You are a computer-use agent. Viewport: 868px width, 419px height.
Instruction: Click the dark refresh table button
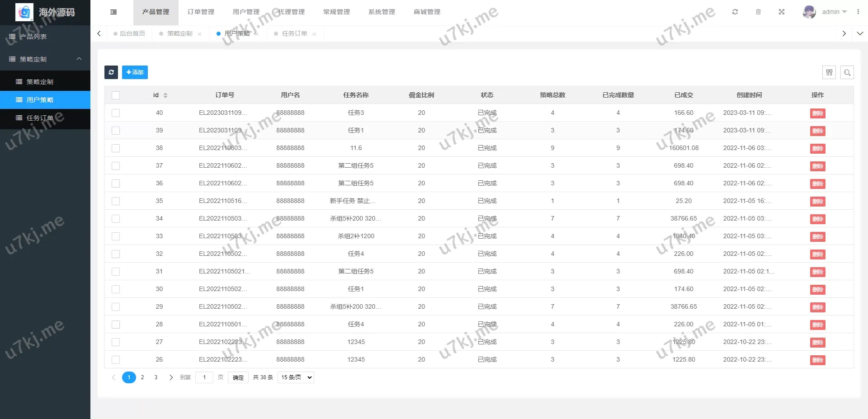click(111, 72)
